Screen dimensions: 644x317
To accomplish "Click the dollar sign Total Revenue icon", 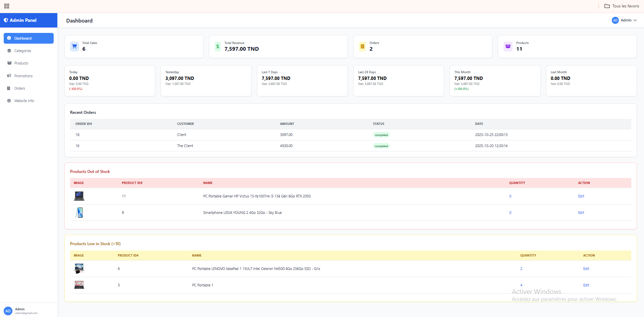I will click(x=218, y=46).
